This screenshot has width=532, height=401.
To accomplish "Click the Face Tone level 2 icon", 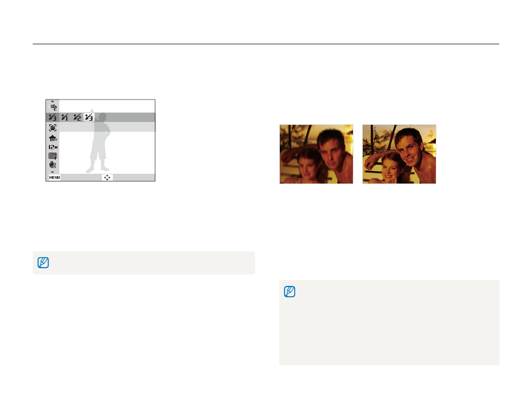I will coord(54,107).
